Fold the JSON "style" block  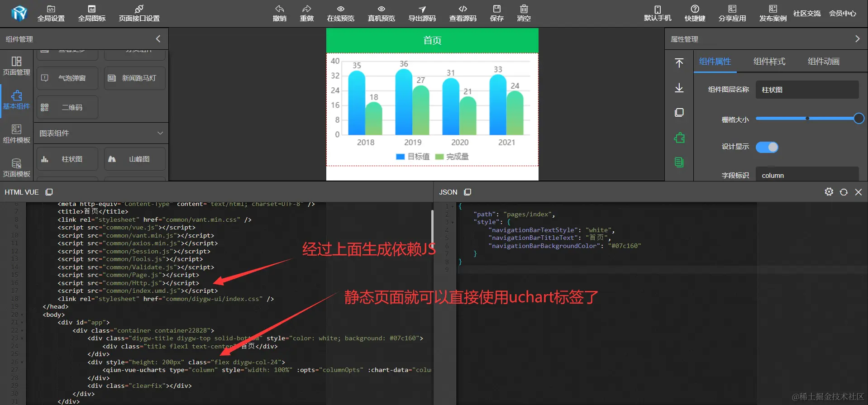[x=453, y=222]
